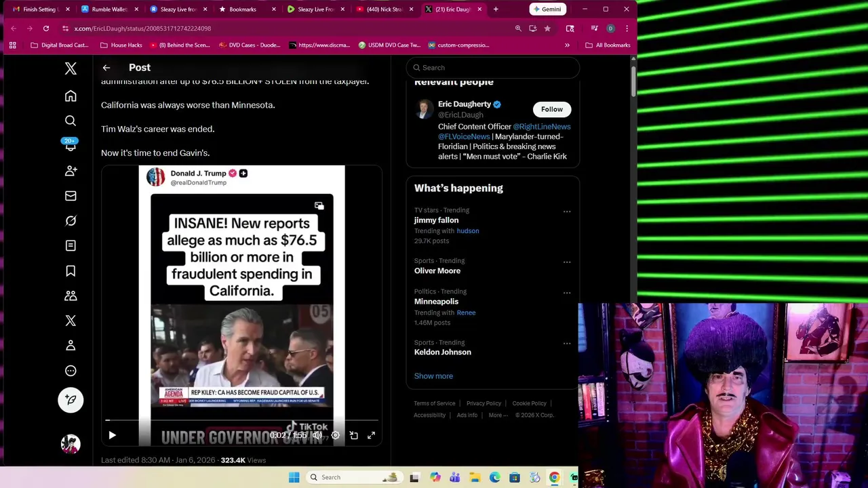Compose a new post with feather button

point(71,400)
